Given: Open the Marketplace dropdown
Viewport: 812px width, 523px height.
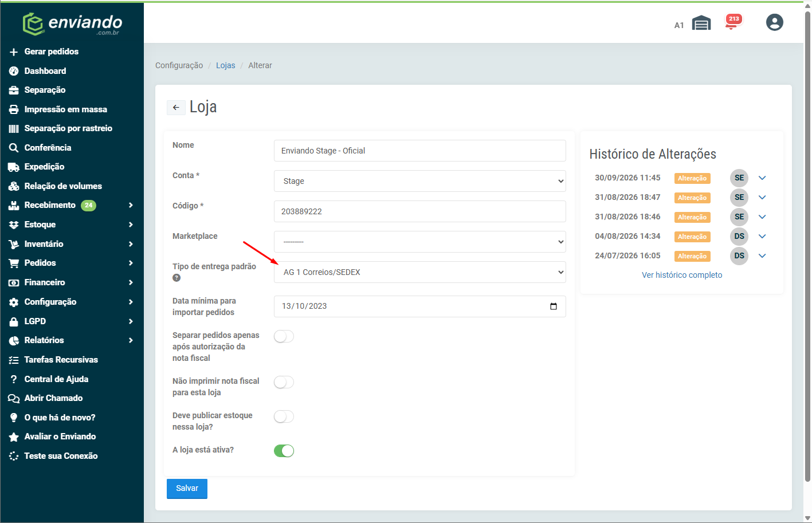Looking at the screenshot, I should pyautogui.click(x=420, y=242).
